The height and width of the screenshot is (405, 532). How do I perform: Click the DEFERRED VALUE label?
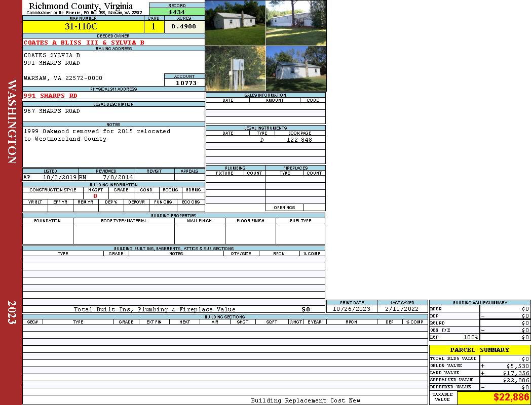pyautogui.click(x=450, y=387)
